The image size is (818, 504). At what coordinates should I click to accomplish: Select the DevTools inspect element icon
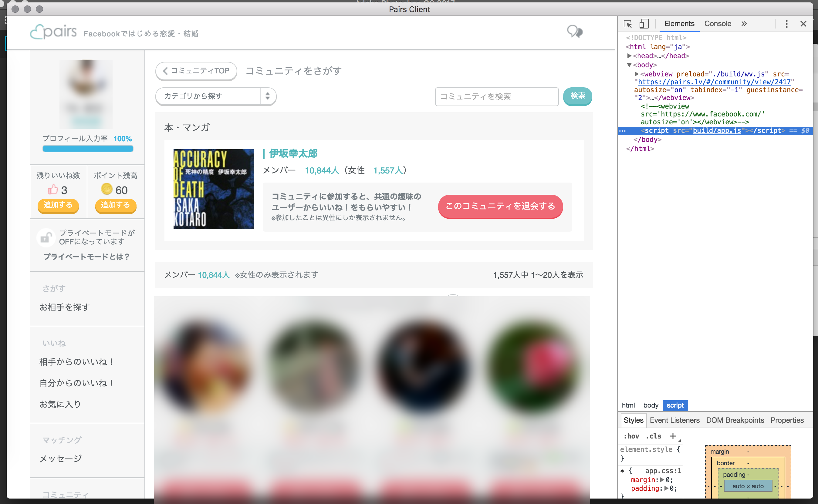point(627,24)
